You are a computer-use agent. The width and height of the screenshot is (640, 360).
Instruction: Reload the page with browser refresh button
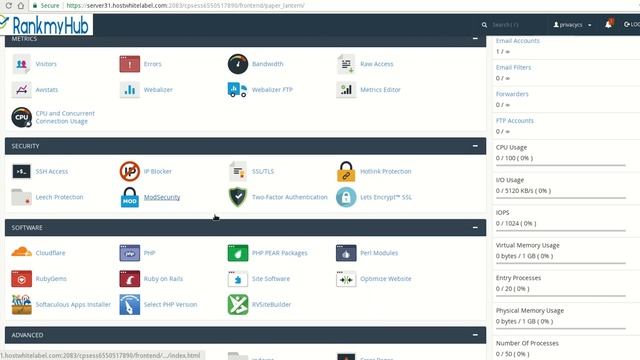(9, 6)
